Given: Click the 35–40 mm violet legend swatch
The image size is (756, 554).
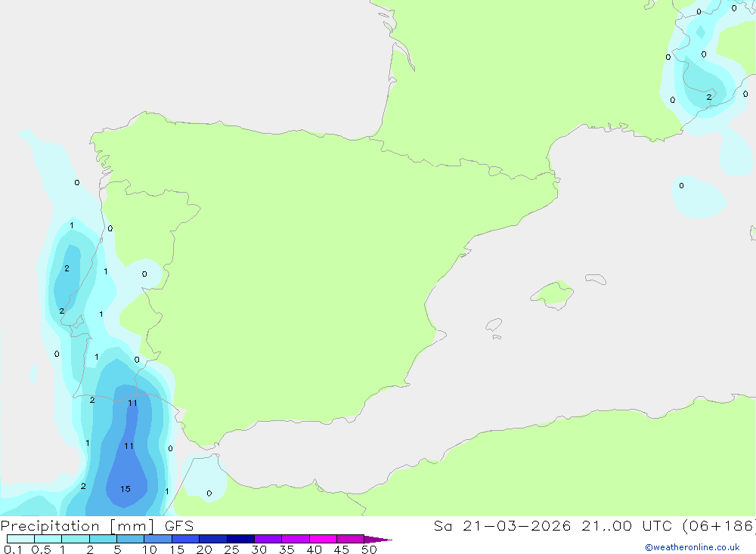Looking at the screenshot, I should tap(296, 539).
